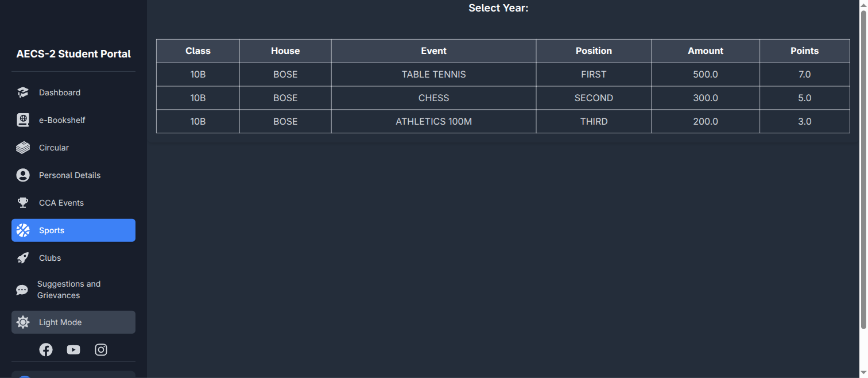The height and width of the screenshot is (378, 868).
Task: Click the Suggestions and Grievances chat icon
Action: click(x=22, y=290)
